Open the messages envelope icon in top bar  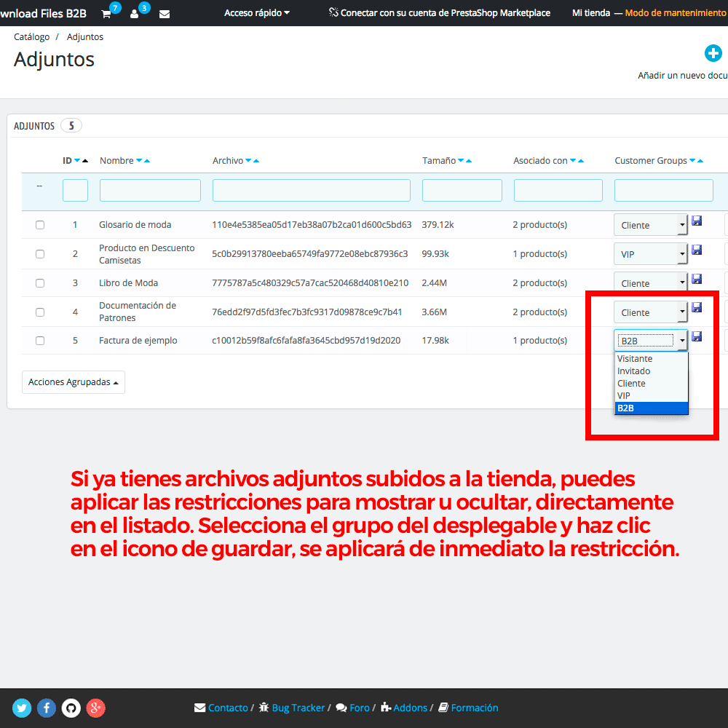click(x=165, y=15)
